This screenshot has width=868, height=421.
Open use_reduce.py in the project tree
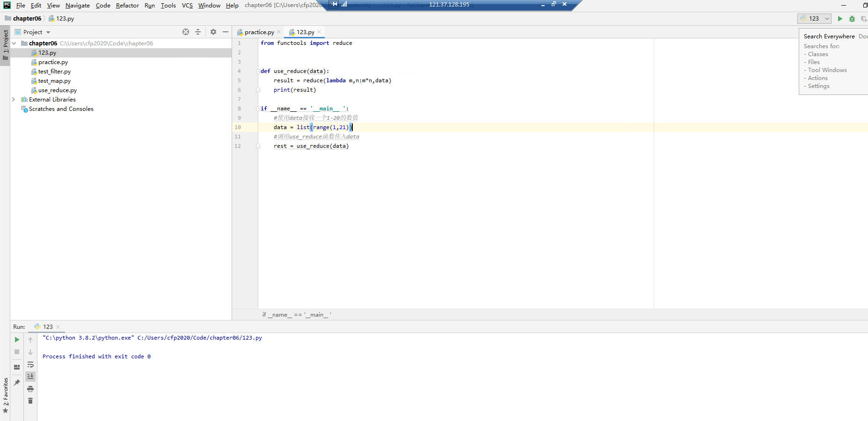tap(57, 90)
